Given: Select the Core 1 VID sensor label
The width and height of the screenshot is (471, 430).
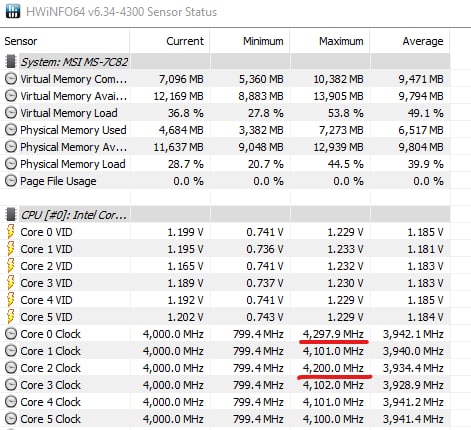Looking at the screenshot, I should click(46, 249).
